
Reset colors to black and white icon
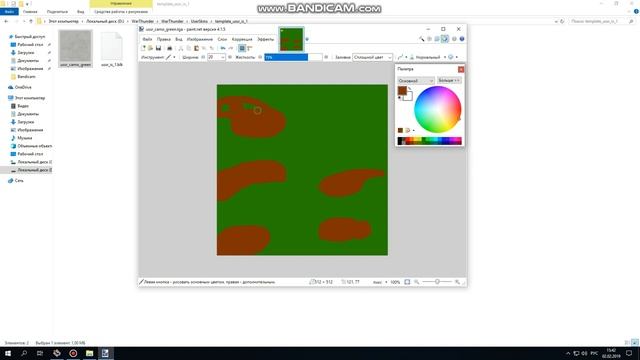point(399,98)
